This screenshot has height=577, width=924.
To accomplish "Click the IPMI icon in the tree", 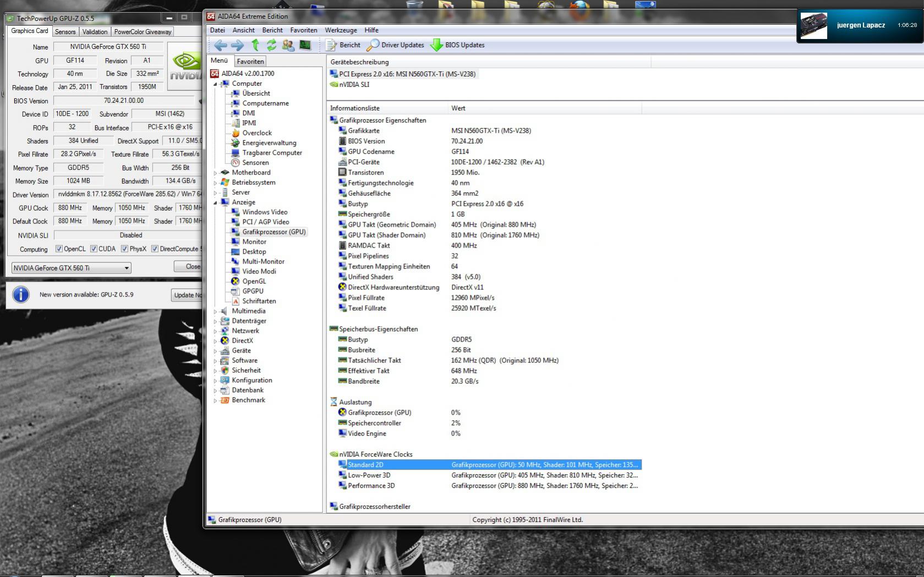I will (236, 123).
